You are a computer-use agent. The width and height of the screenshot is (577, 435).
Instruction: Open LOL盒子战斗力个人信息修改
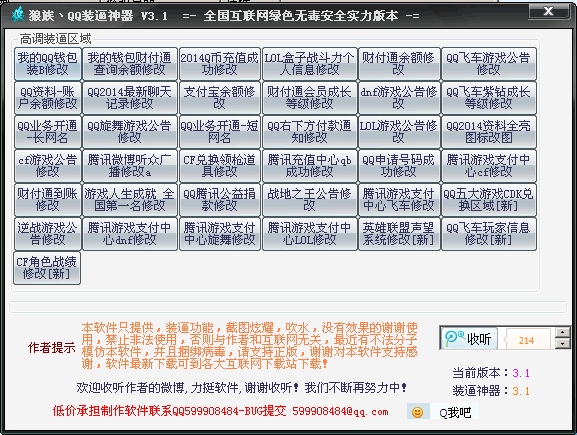coord(309,64)
